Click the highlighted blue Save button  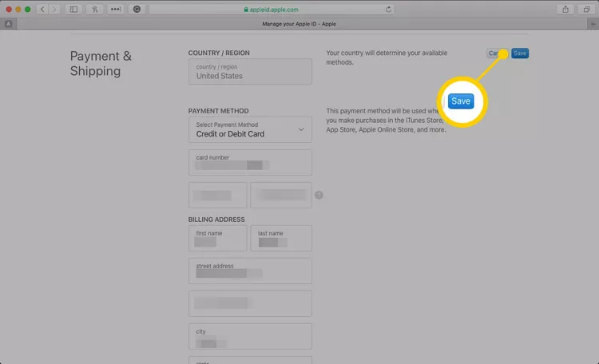(461, 101)
